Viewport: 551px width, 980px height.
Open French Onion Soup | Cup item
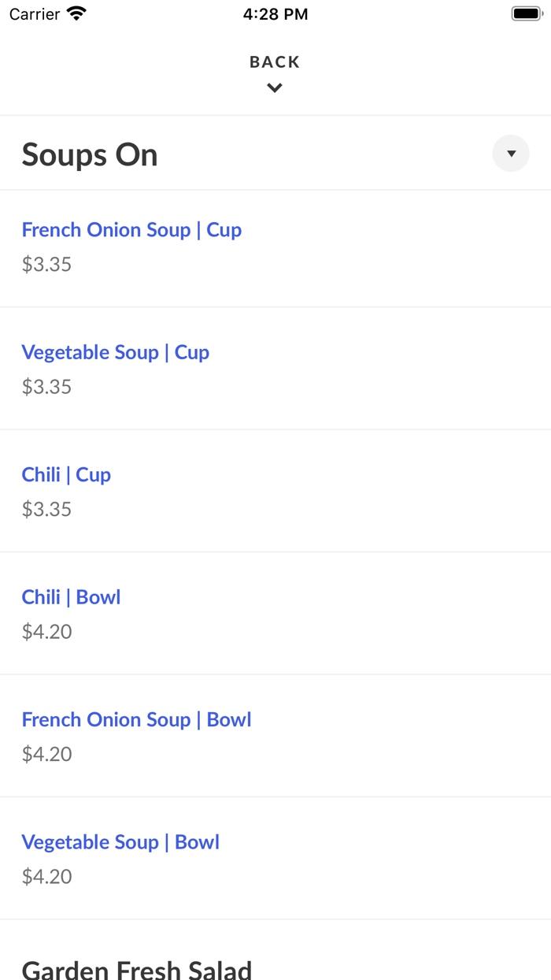pos(131,230)
